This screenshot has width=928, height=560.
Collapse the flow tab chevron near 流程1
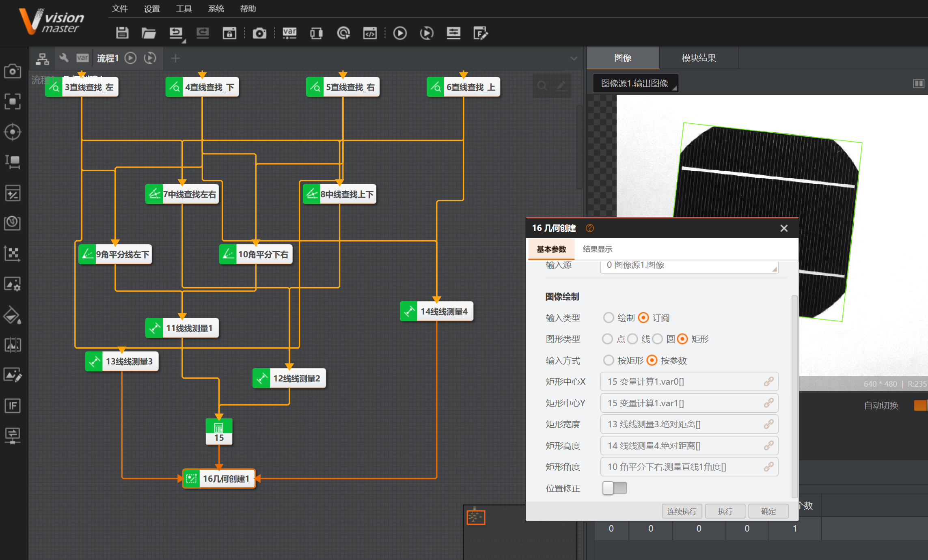(x=574, y=58)
